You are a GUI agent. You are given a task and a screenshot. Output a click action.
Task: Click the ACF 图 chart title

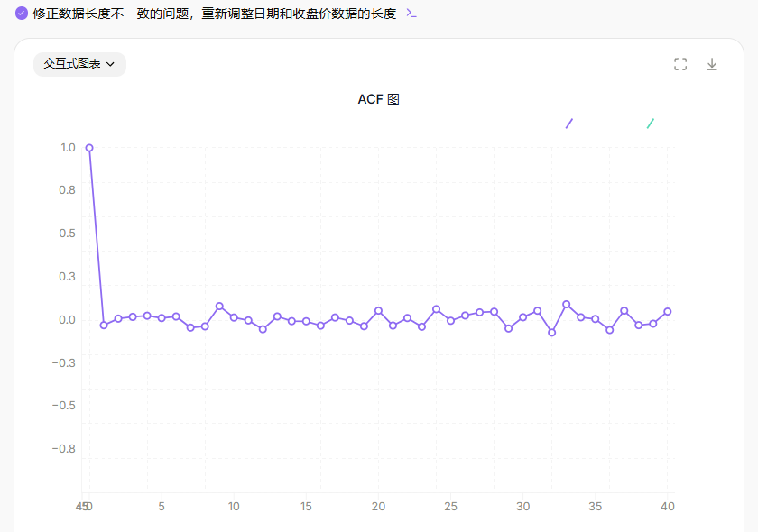[x=378, y=99]
